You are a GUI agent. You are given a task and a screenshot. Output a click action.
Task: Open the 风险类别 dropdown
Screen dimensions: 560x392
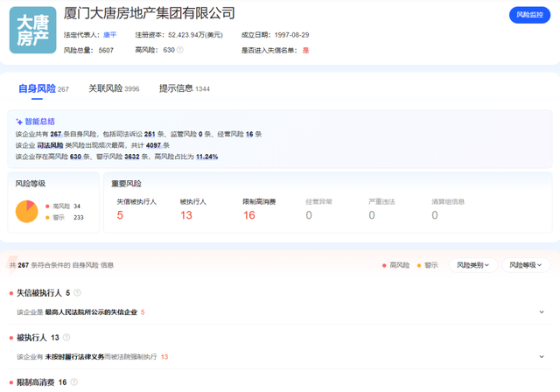click(x=472, y=265)
